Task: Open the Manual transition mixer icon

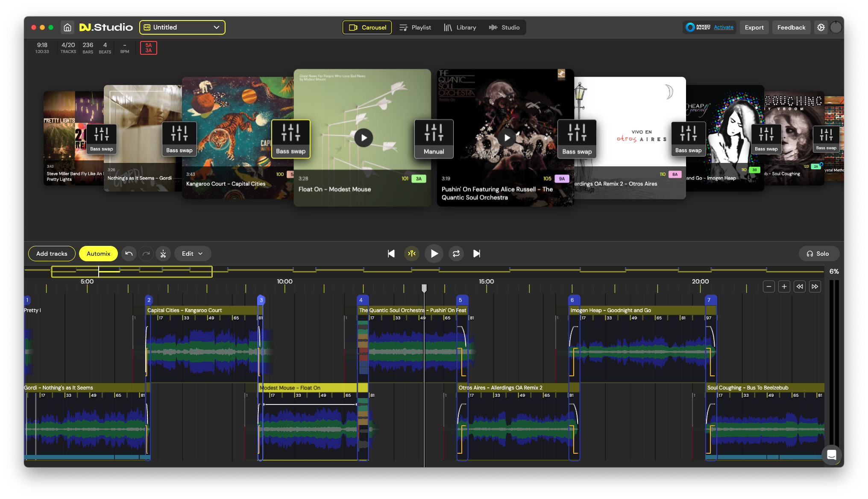Action: (434, 139)
